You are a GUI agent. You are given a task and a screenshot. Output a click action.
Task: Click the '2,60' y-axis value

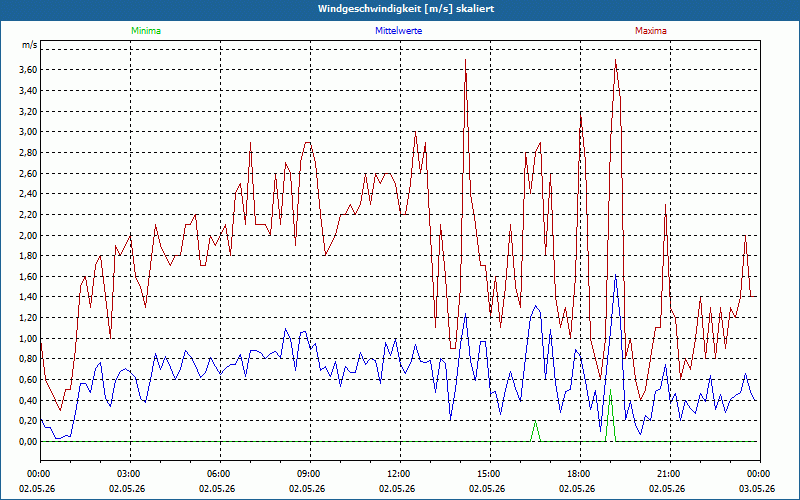(28, 173)
